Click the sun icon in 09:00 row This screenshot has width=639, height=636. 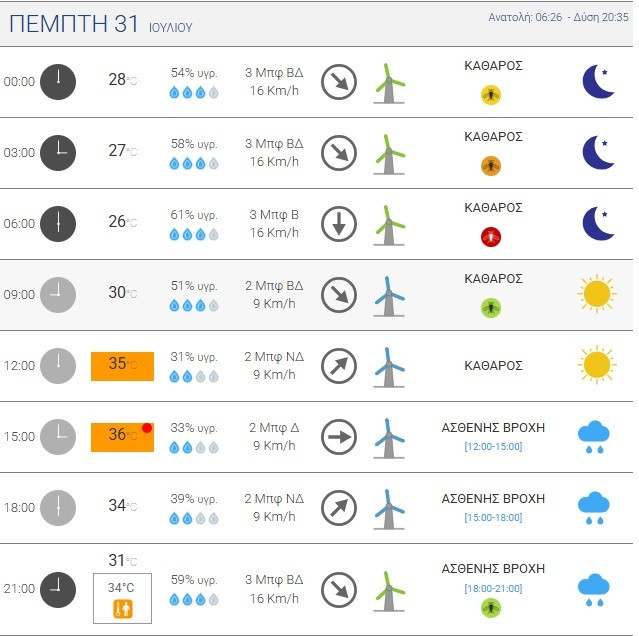(x=596, y=294)
